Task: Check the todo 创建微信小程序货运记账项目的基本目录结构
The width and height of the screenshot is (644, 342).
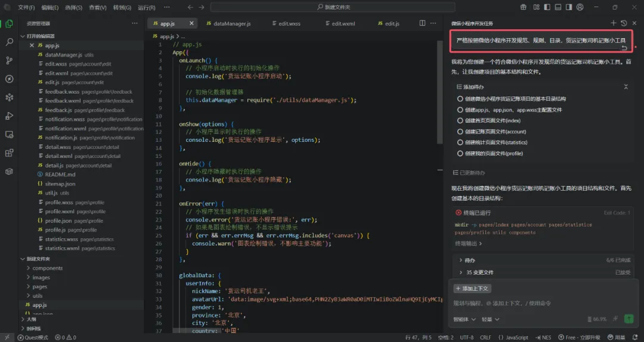Action: click(x=460, y=98)
